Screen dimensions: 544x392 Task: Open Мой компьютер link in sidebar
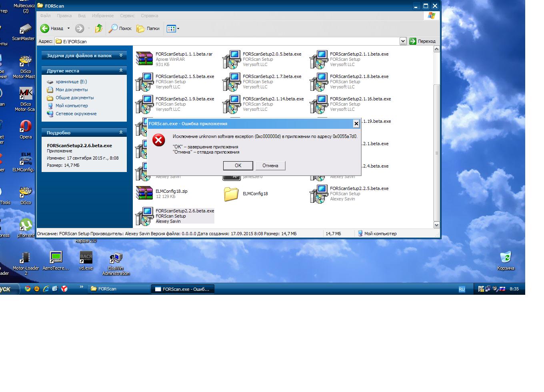72,106
